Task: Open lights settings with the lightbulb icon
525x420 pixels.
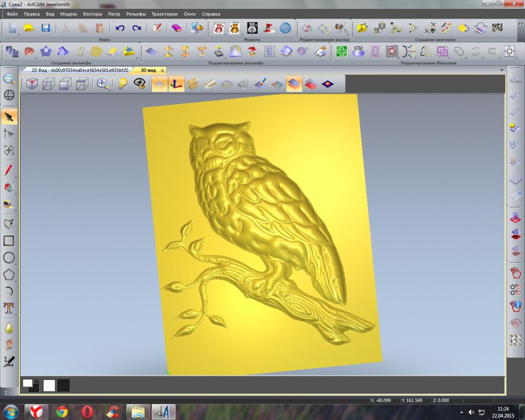Action: point(123,84)
